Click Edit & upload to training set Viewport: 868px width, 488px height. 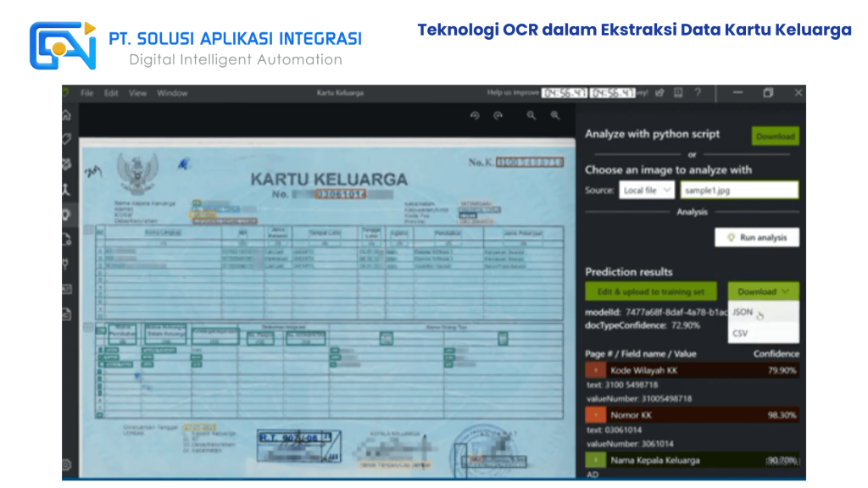[650, 291]
